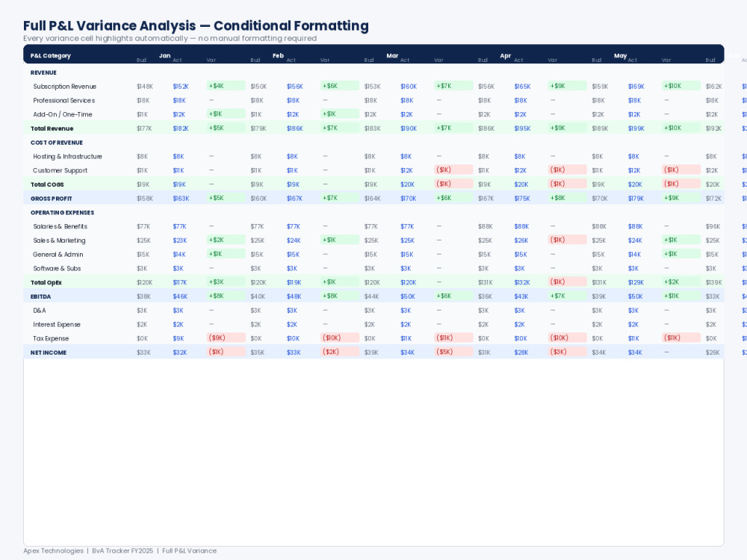Click Subscription Revenue's $148K January budget
This screenshot has height=560, width=747.
[145, 87]
